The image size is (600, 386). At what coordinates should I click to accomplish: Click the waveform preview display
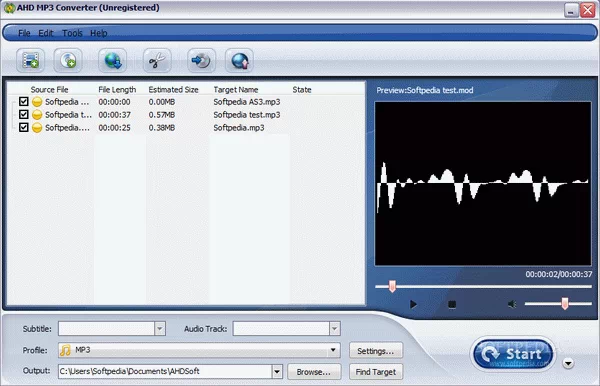pyautogui.click(x=483, y=184)
